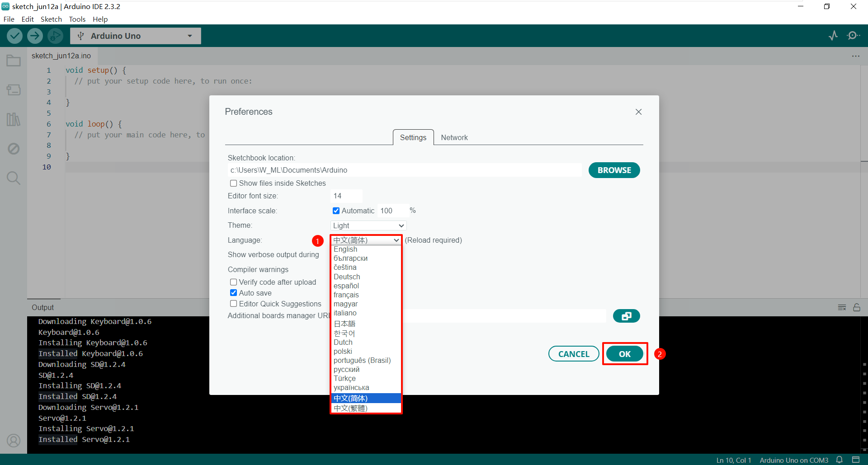Viewport: 868px width, 465px height.
Task: Select français in the language list
Action: pos(366,295)
